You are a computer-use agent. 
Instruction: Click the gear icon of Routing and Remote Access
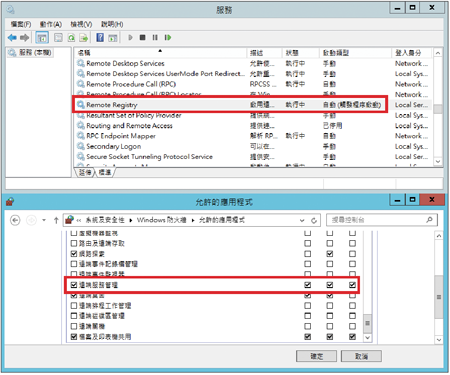[81, 125]
